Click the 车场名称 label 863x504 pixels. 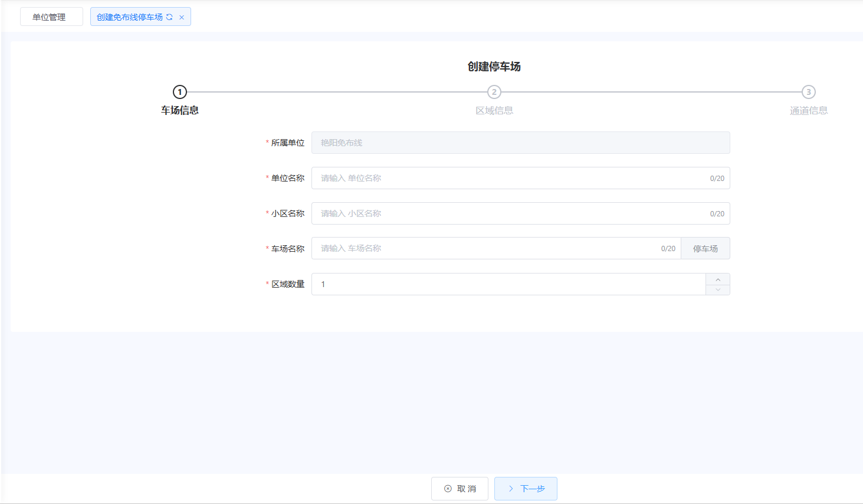pyautogui.click(x=288, y=249)
